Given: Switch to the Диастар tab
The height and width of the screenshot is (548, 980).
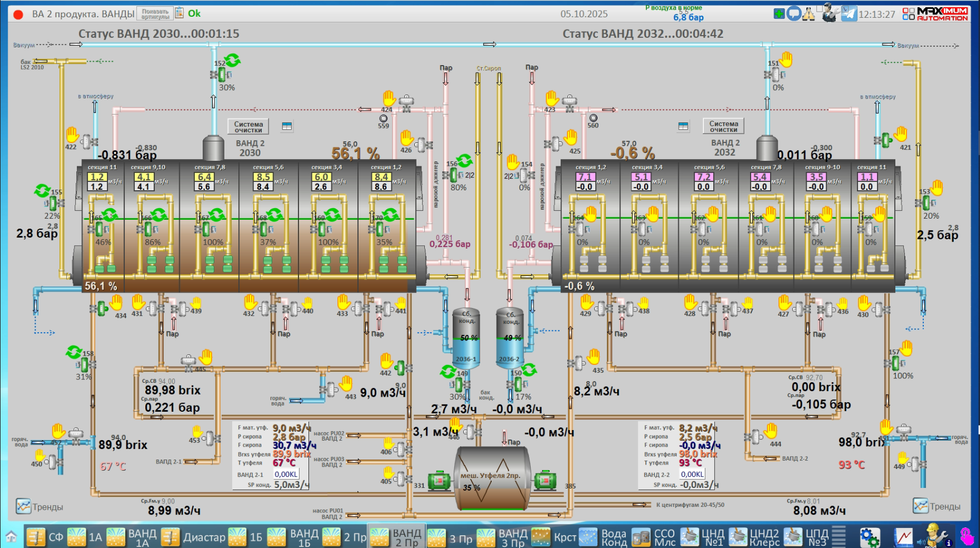Looking at the screenshot, I should pos(194,537).
